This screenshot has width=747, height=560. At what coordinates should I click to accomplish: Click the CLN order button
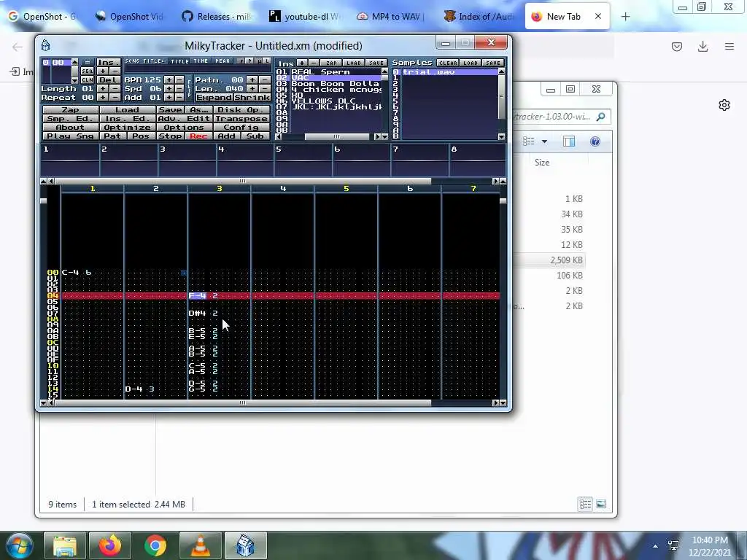[x=88, y=79]
